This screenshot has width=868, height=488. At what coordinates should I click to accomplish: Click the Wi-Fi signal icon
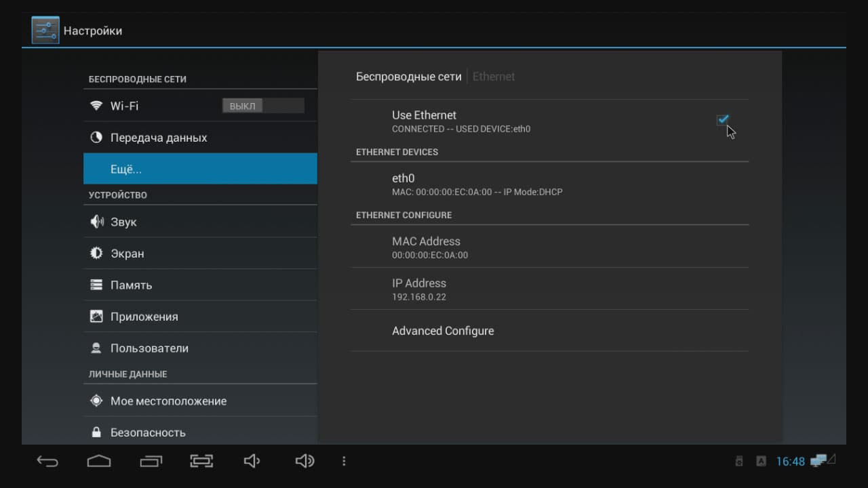click(x=96, y=106)
